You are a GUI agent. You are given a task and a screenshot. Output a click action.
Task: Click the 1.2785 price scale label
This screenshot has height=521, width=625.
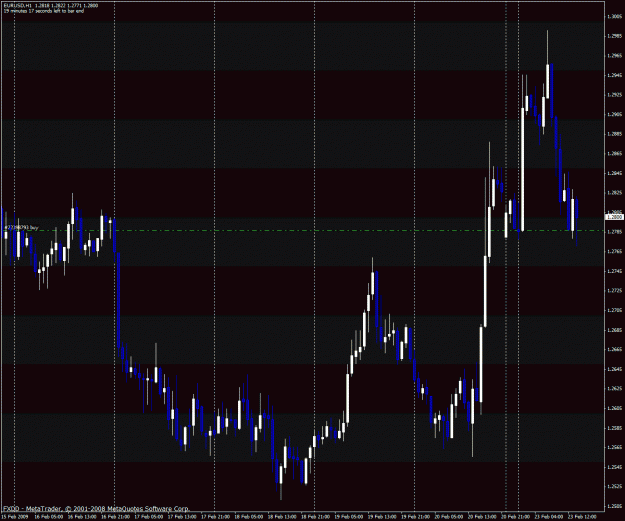615,232
